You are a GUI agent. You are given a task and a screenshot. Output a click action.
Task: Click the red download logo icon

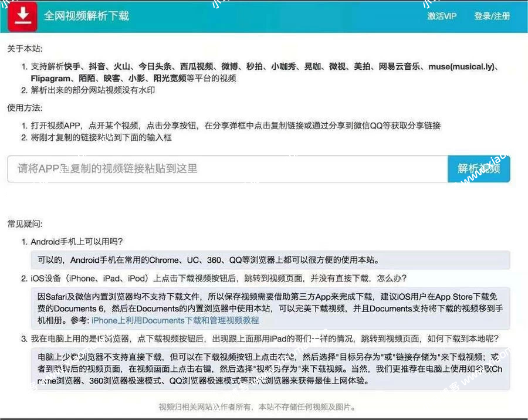pos(23,16)
